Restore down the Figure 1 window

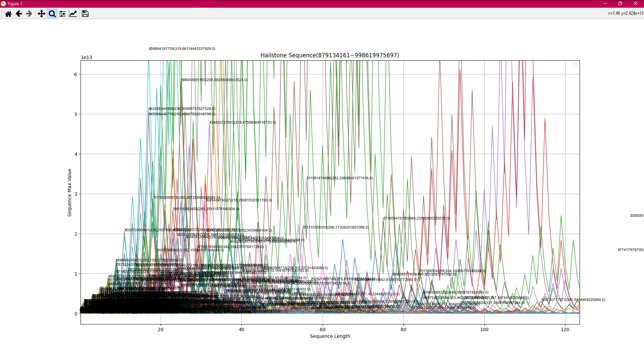pyautogui.click(x=620, y=4)
